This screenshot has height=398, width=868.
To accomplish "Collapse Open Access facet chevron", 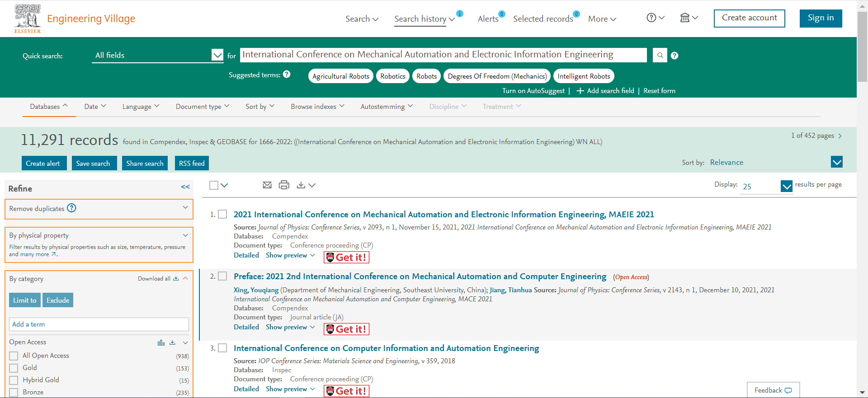I will click(185, 343).
